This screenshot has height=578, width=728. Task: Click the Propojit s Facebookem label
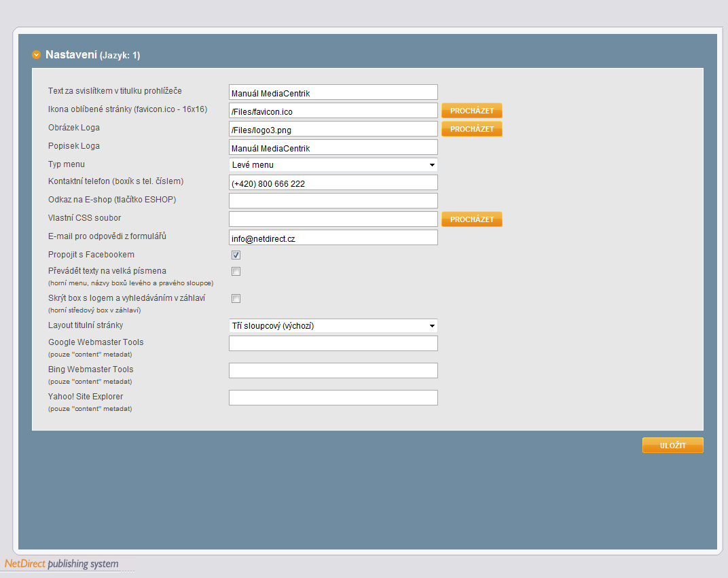pos(91,255)
